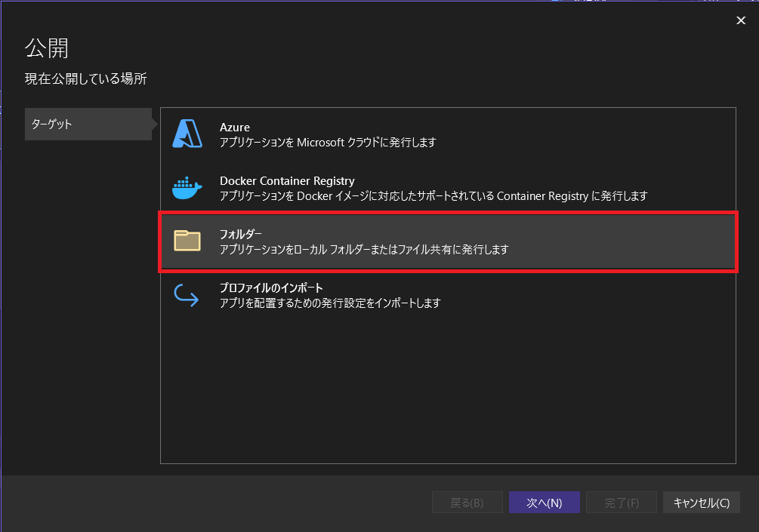Click the 完了(F) button
This screenshot has width=759, height=532.
pos(622,503)
